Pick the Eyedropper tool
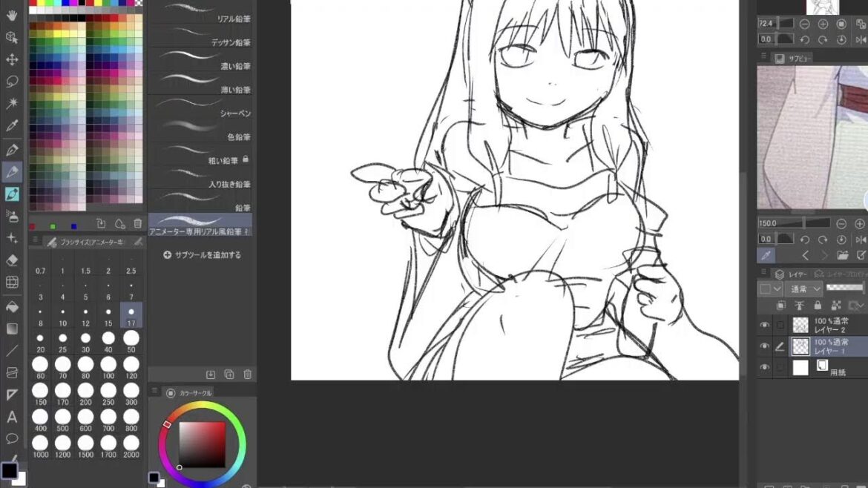 [x=12, y=127]
